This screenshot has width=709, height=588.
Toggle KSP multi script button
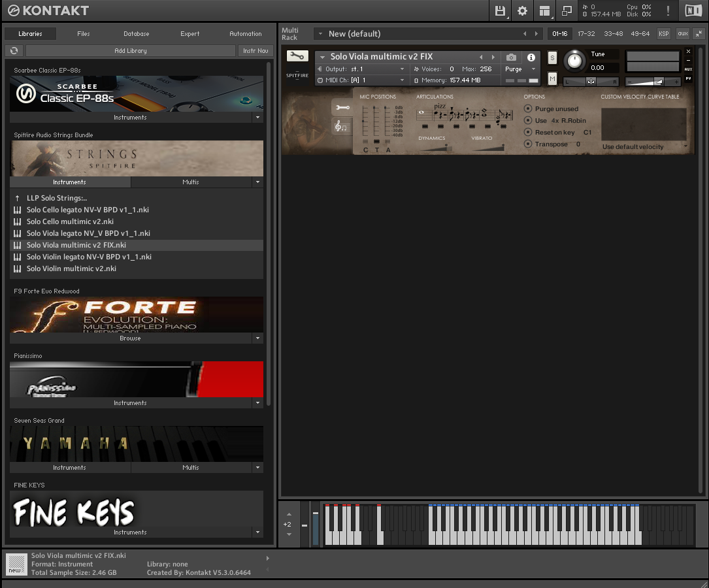[x=663, y=33]
